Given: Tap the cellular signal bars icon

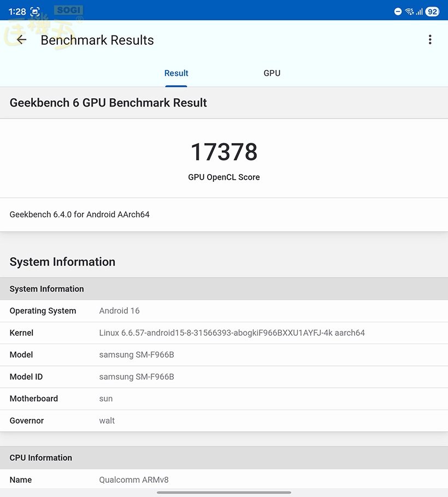Looking at the screenshot, I should [419, 11].
